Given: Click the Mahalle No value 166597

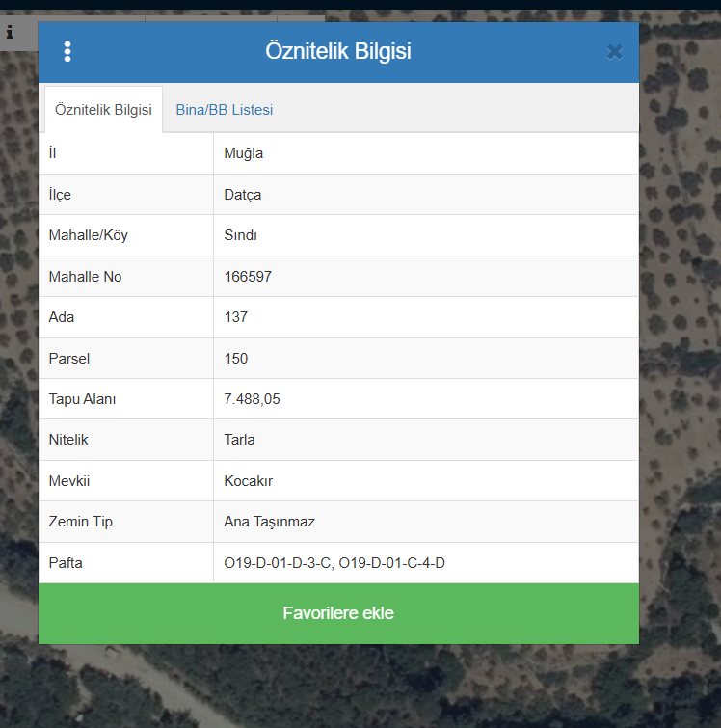Looking at the screenshot, I should (x=248, y=277).
